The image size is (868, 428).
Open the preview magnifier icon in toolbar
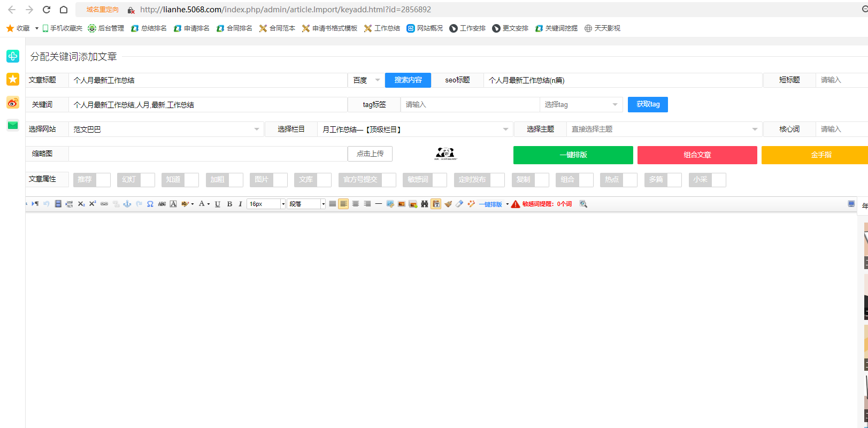[583, 204]
